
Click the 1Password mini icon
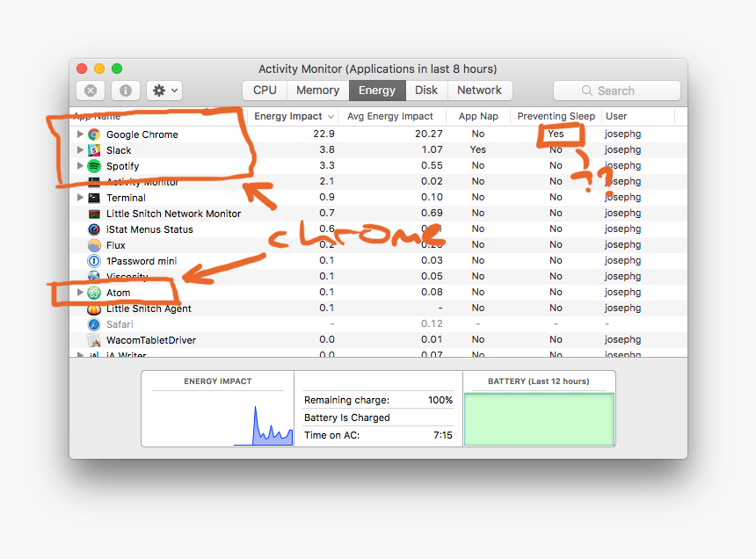94,261
